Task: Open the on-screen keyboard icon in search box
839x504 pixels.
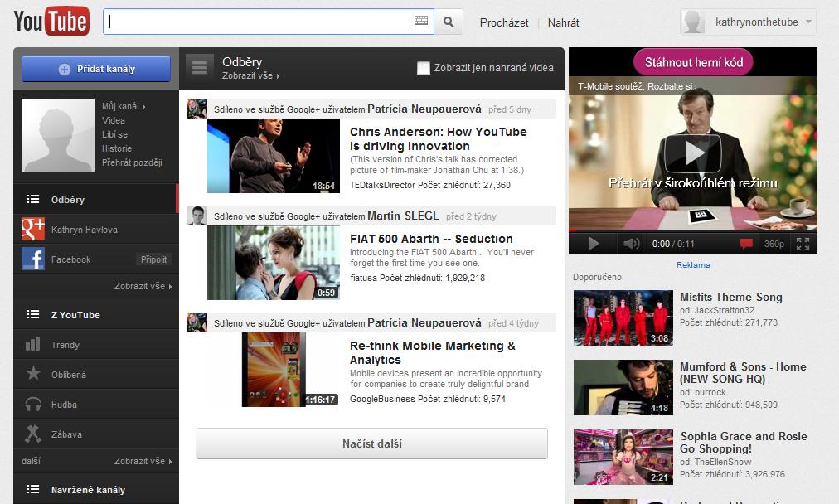Action: pyautogui.click(x=421, y=21)
